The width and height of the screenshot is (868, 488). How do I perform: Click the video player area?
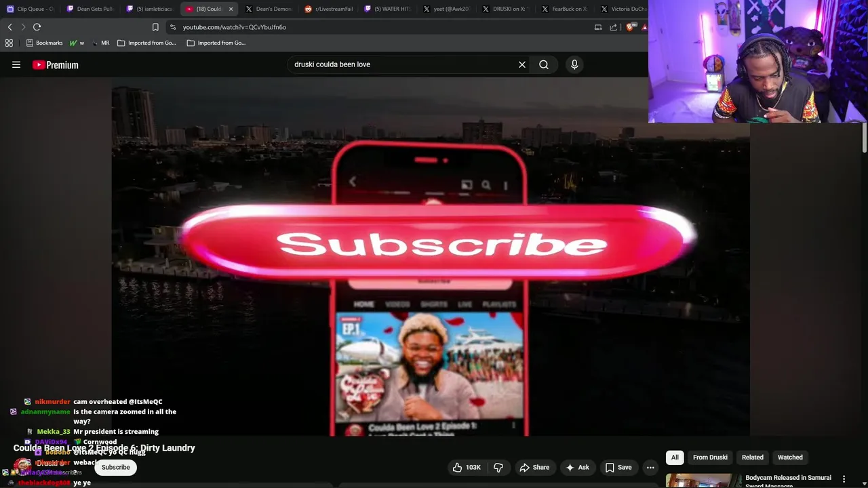tap(431, 256)
